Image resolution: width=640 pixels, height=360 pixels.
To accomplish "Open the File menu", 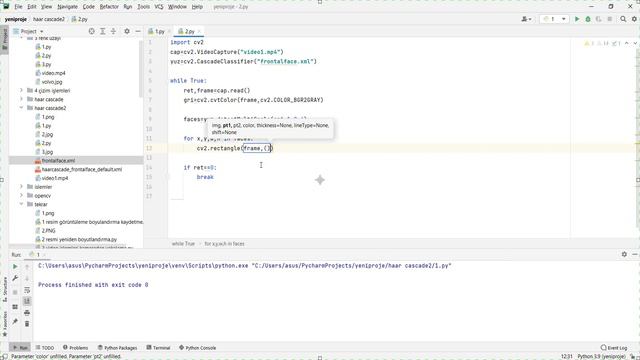I will coord(18,7).
